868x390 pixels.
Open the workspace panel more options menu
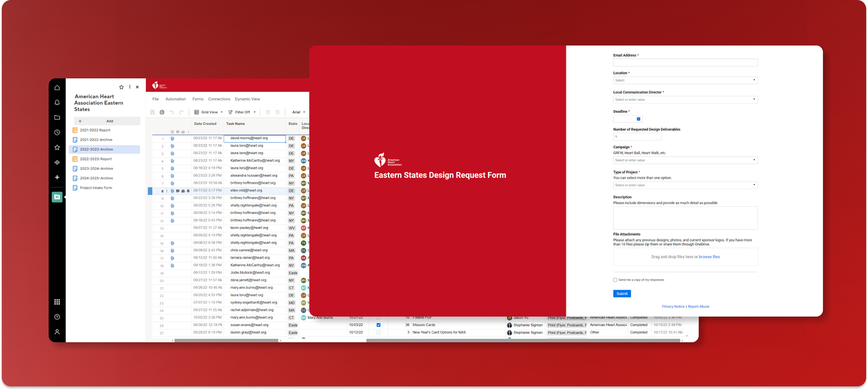coord(130,87)
